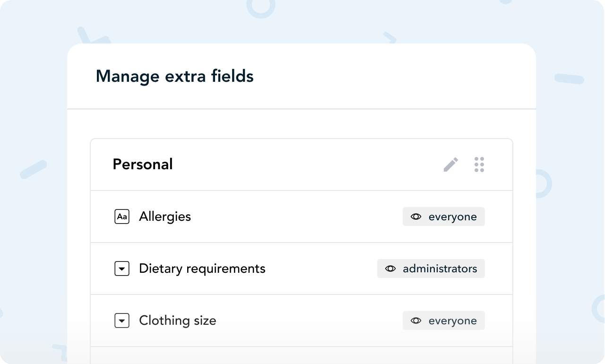Screen dimensions: 605x364
Task: Click the drag handle beside the pencil icon
Action: (x=479, y=164)
